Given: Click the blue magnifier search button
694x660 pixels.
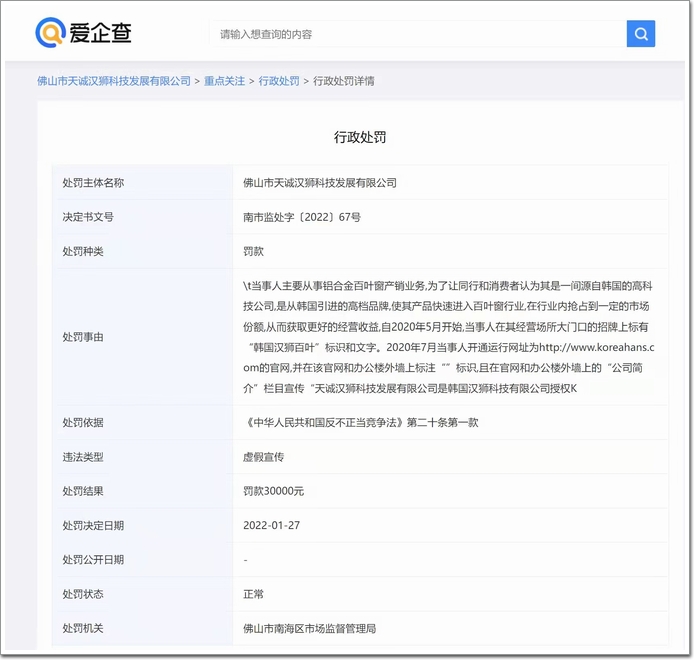Looking at the screenshot, I should (640, 33).
